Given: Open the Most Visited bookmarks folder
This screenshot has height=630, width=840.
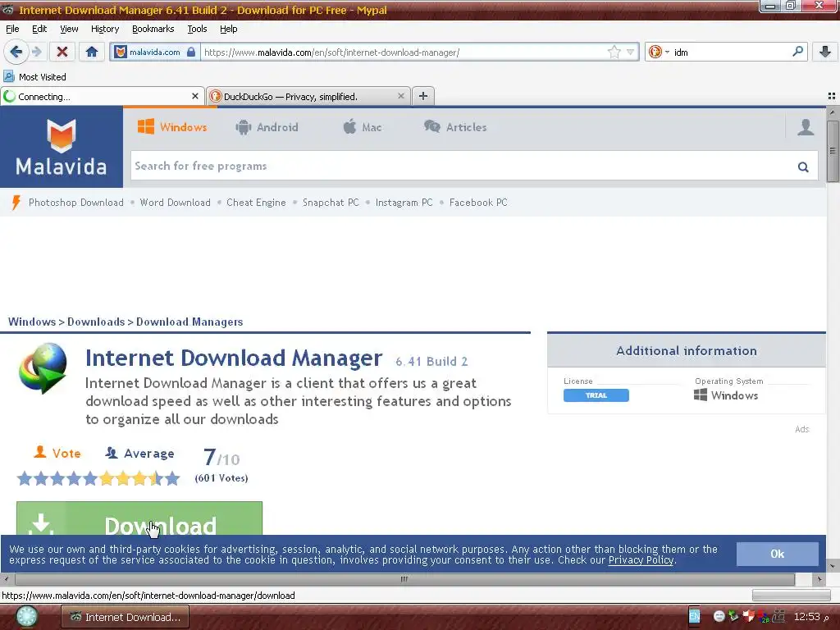Looking at the screenshot, I should [34, 76].
